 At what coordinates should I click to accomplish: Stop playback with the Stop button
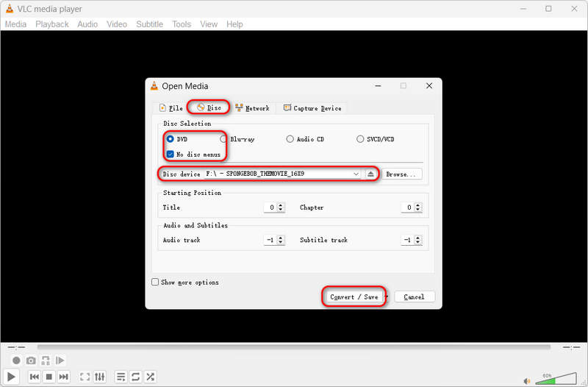(x=49, y=377)
